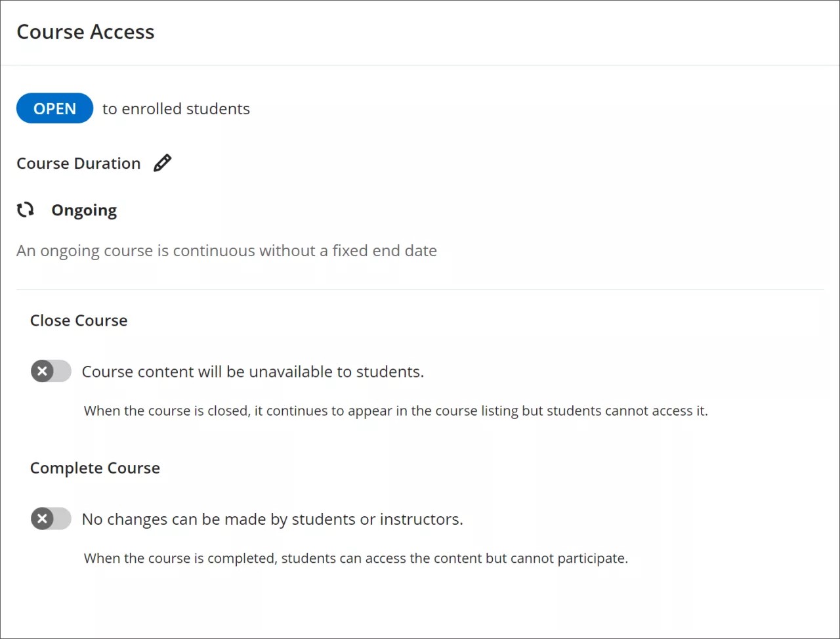Select the edit pencil after Course Duration heading

[x=162, y=163]
